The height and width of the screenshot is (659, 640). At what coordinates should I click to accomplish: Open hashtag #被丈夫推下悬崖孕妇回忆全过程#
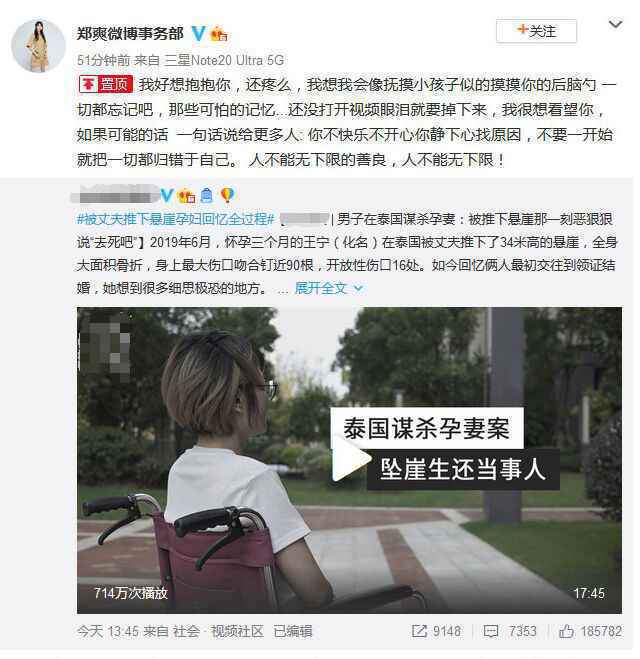[176, 219]
